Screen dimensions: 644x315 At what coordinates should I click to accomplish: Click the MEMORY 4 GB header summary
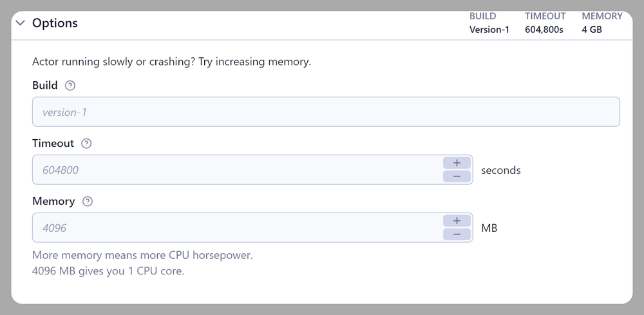[601, 23]
